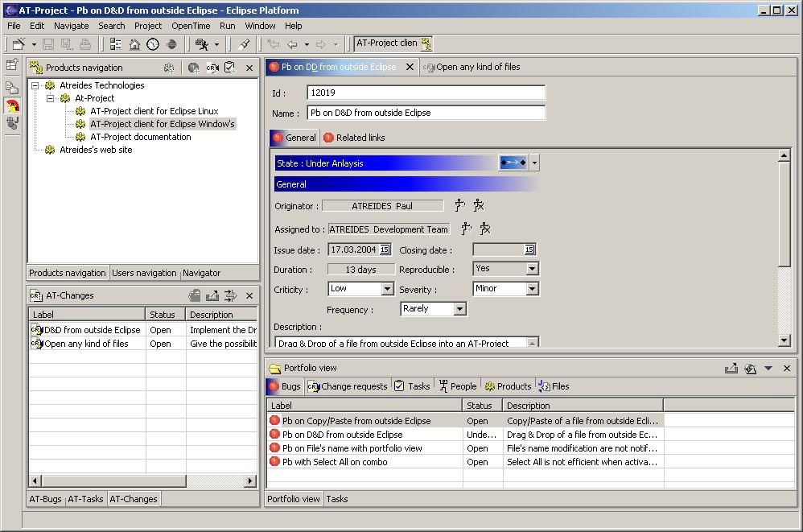The image size is (803, 532).
Task: Switch to the AT-Bugs tab
Action: click(45, 499)
